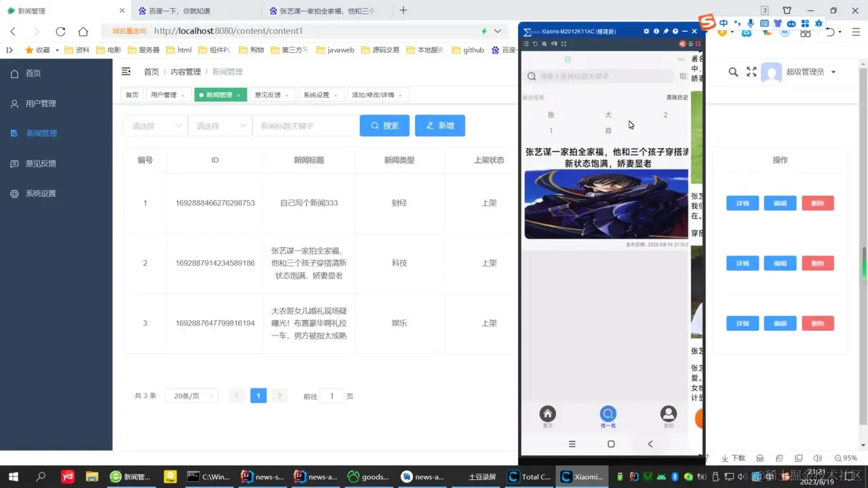The image size is (868, 488).
Task: Click the browser back arrow
Action: pos(13,31)
